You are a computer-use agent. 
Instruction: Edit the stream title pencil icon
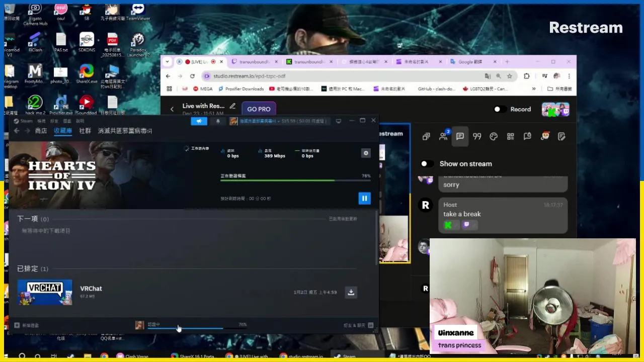pyautogui.click(x=232, y=106)
